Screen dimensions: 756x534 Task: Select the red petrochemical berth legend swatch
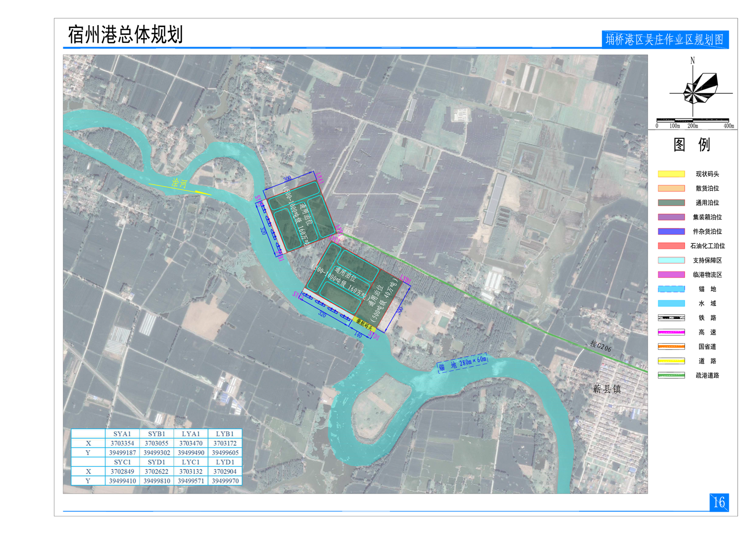tap(671, 246)
